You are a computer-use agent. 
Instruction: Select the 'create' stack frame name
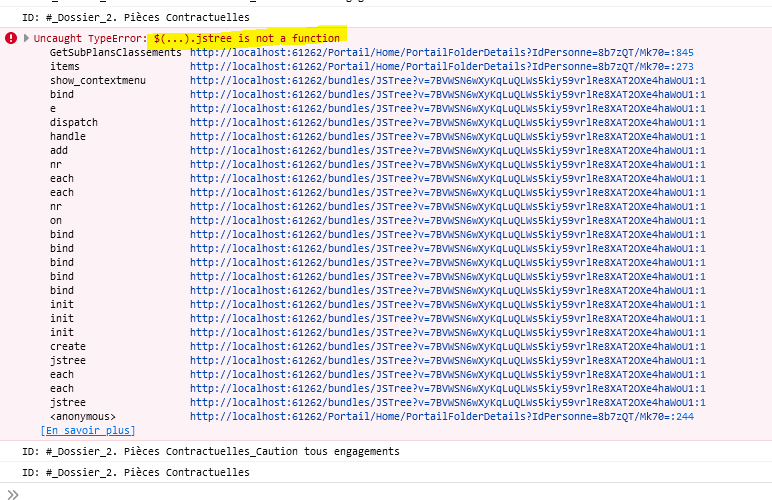tap(67, 346)
